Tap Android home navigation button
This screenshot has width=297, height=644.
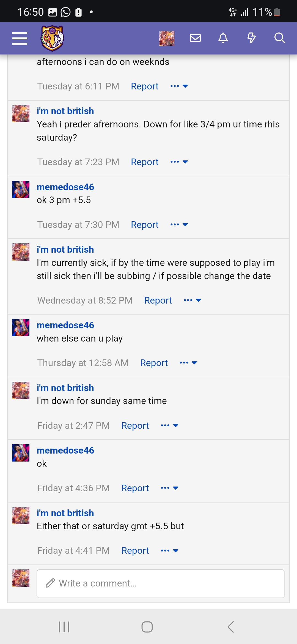pyautogui.click(x=147, y=627)
